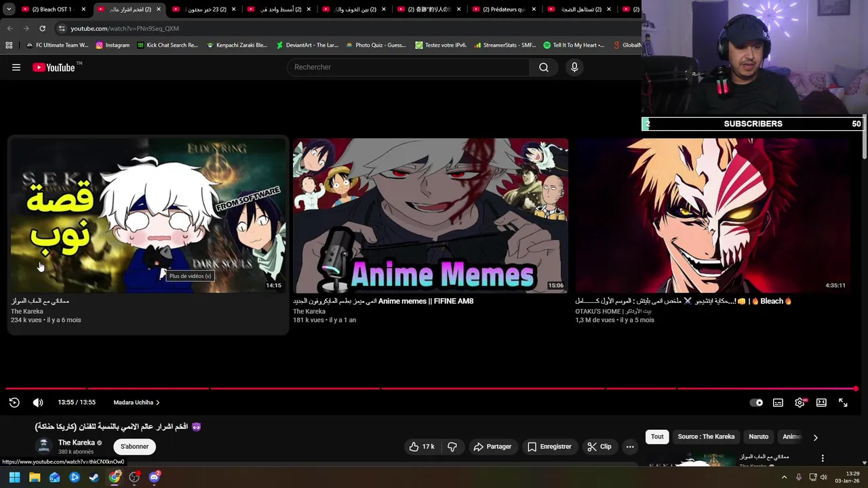Play the Bleach Ichigo suggested video thumbnail
Viewport: 868px width, 488px height.
click(x=712, y=216)
